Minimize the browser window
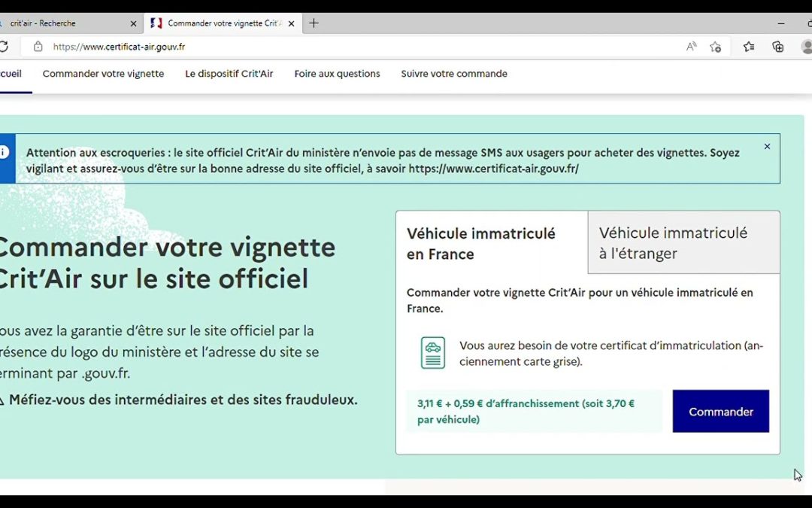The height and width of the screenshot is (508, 812). tap(781, 23)
